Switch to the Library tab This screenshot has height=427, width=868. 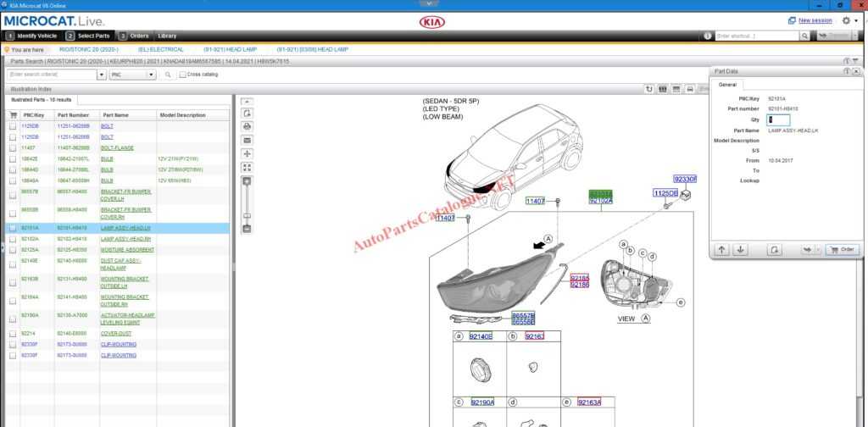(x=167, y=36)
